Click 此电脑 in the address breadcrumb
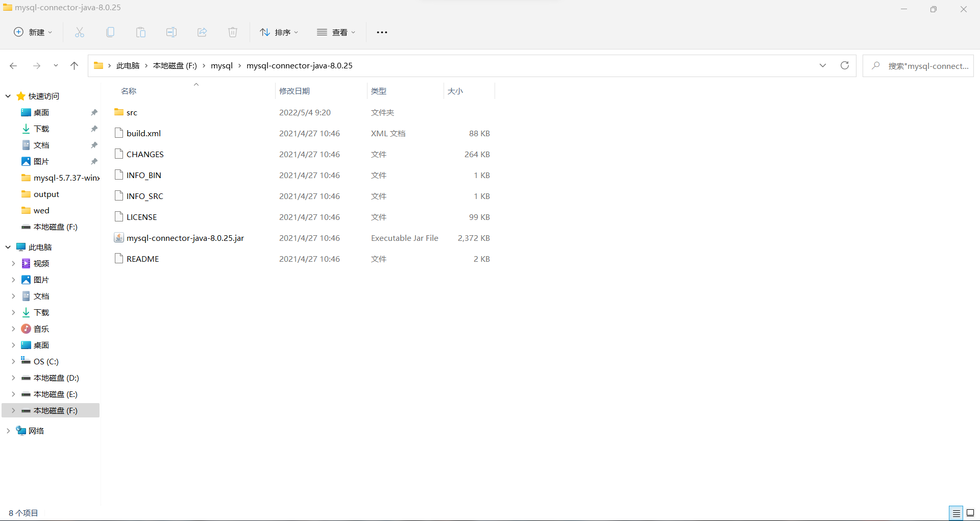This screenshot has width=980, height=521. [x=128, y=65]
